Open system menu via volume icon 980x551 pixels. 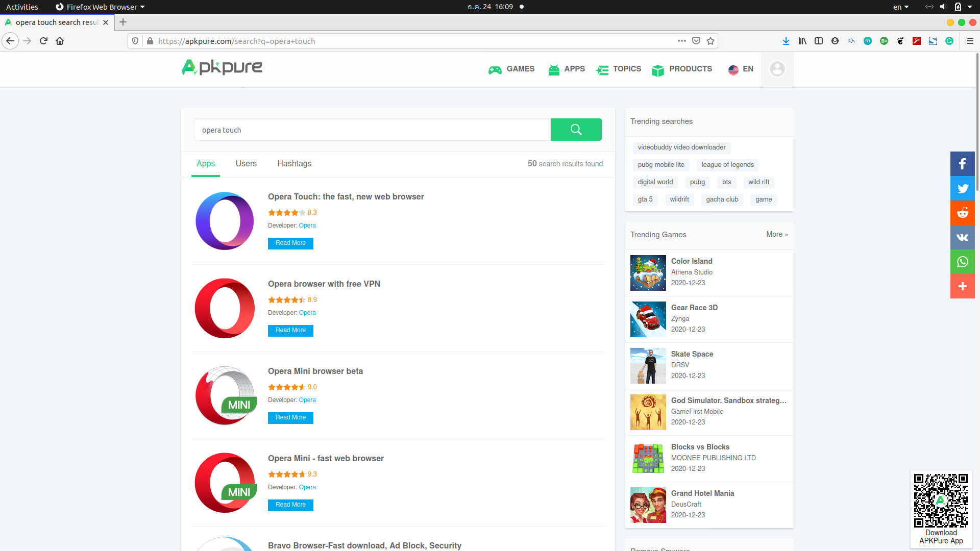coord(943,7)
